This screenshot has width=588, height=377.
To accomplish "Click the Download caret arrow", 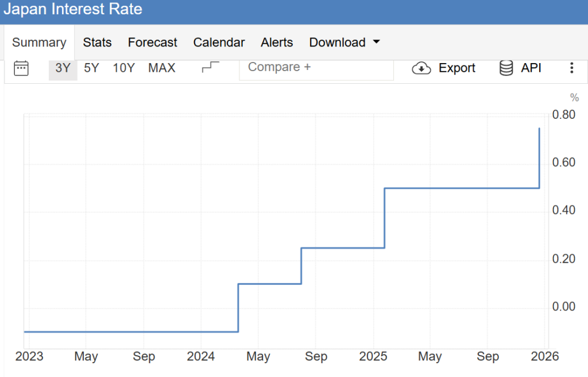I will (x=376, y=42).
